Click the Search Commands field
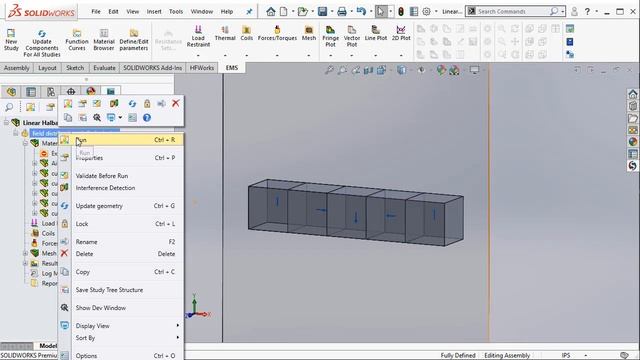Screen dimensions: 640x360 pyautogui.click(x=513, y=11)
